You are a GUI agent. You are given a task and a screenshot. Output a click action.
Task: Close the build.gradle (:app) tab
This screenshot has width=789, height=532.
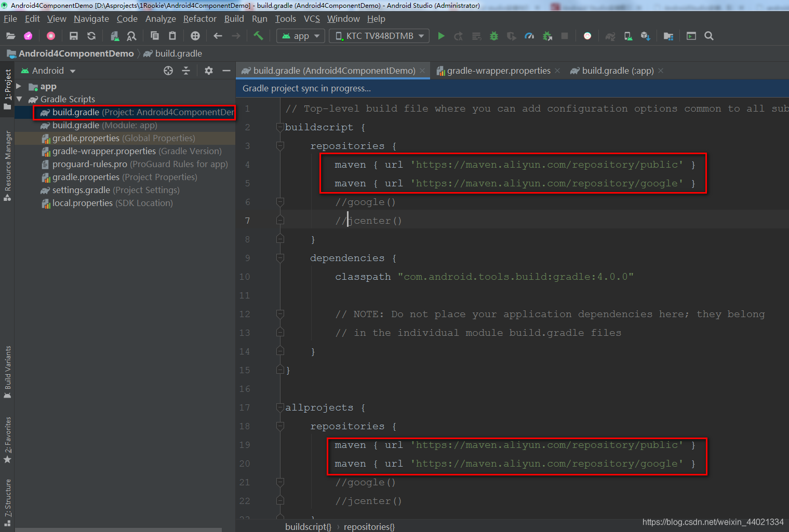click(661, 71)
